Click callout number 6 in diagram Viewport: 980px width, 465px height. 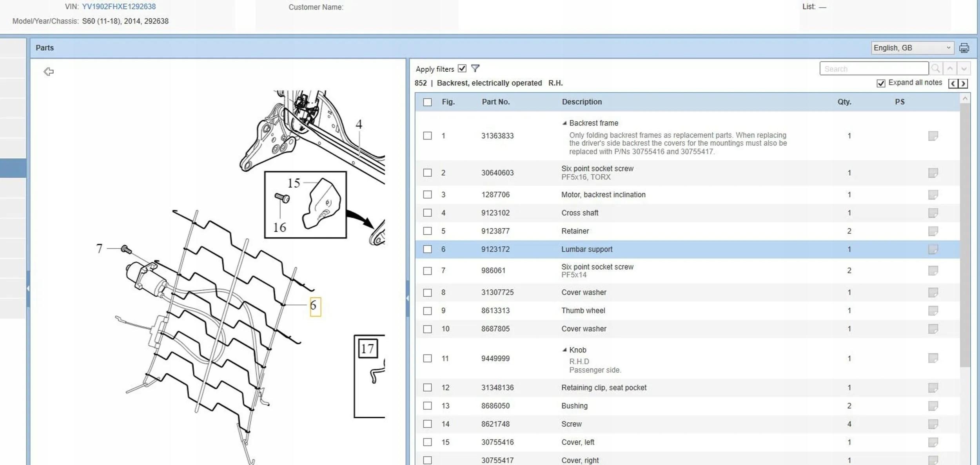coord(315,306)
